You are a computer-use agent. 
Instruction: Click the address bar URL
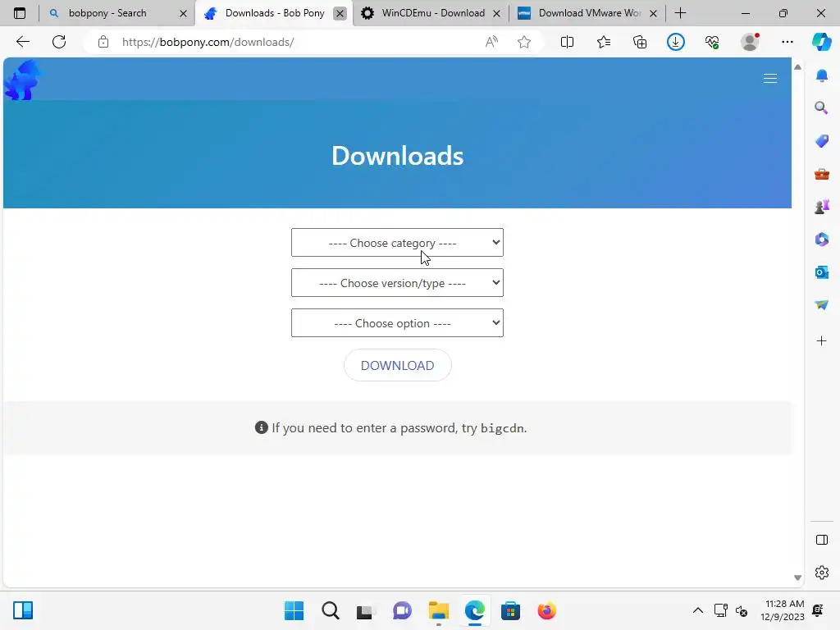pyautogui.click(x=208, y=42)
